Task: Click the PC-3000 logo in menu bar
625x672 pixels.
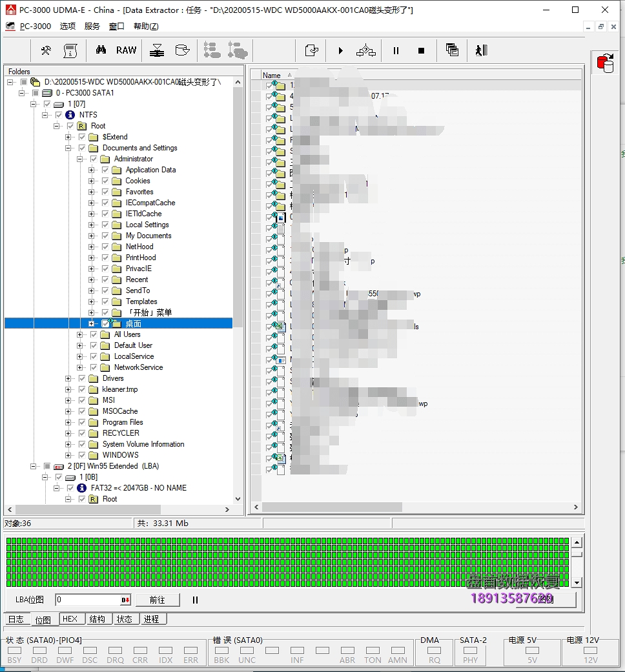Action: tap(10, 26)
